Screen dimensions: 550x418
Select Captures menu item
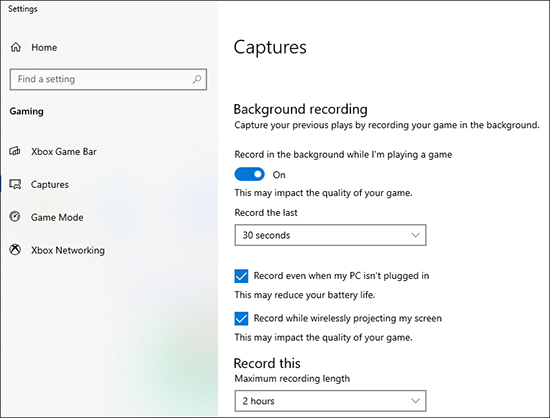pos(50,184)
